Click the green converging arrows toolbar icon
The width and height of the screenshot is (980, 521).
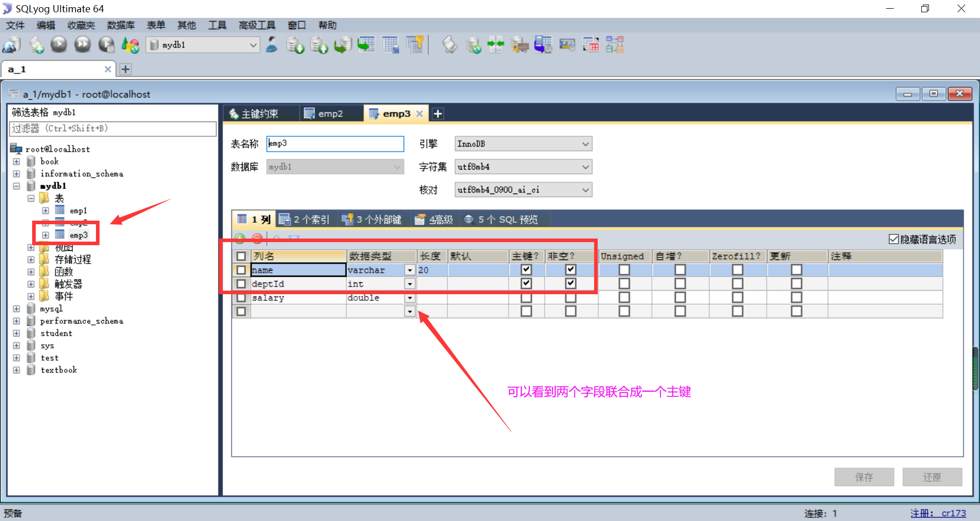pyautogui.click(x=496, y=45)
